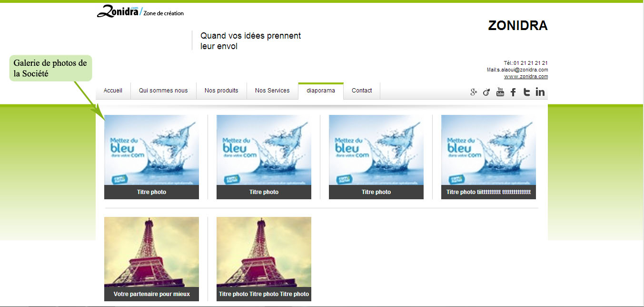Select the Nos produits tab
This screenshot has width=644, height=307.
click(221, 91)
